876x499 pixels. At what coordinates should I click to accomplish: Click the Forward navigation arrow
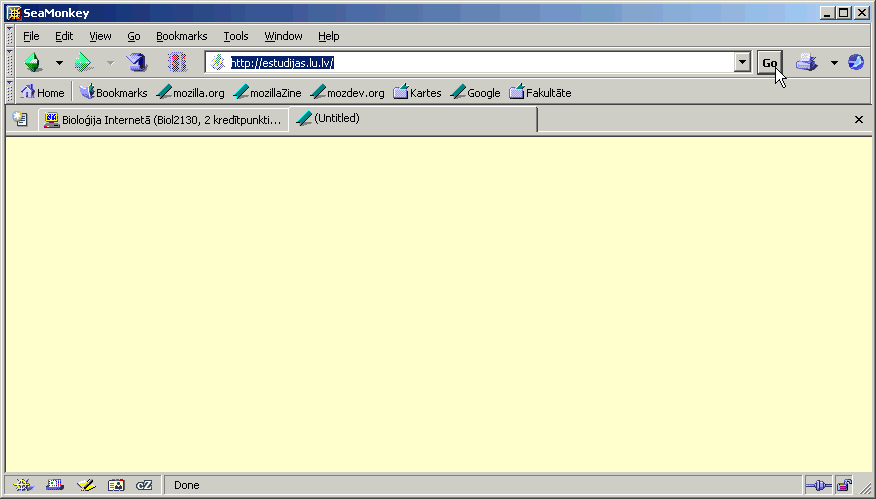[84, 63]
